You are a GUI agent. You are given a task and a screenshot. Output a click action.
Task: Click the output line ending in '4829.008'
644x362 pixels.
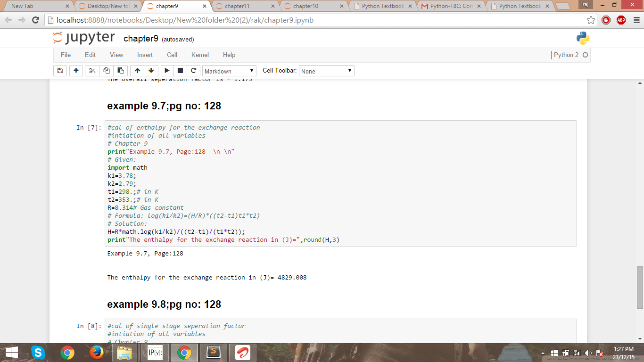[x=207, y=277]
